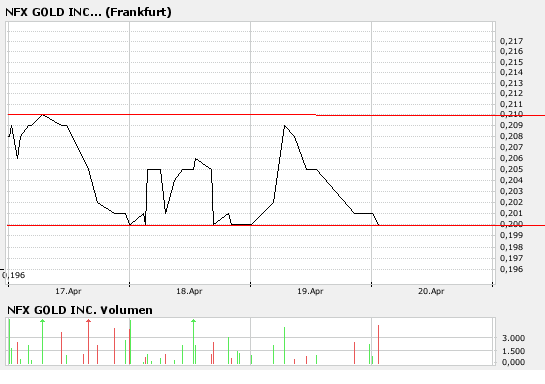Screen dimensions: 545x384
Task: Click the 17.Apr date label
Action: [68, 291]
